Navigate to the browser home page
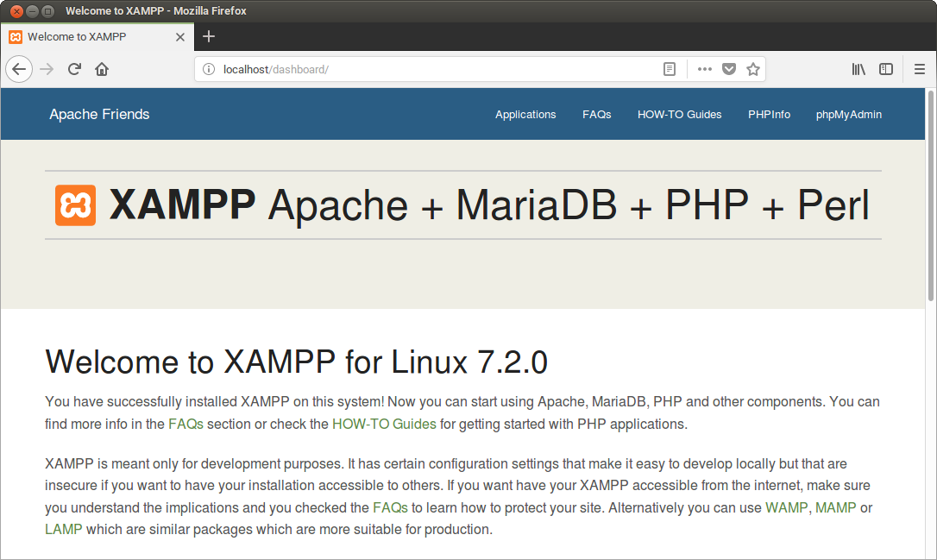The width and height of the screenshot is (937, 560). [101, 69]
